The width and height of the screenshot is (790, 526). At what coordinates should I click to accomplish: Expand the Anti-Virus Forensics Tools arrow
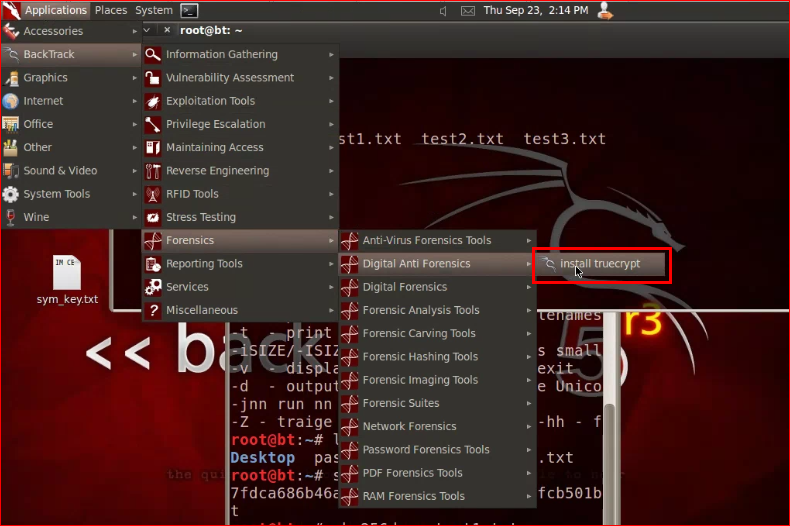click(529, 241)
